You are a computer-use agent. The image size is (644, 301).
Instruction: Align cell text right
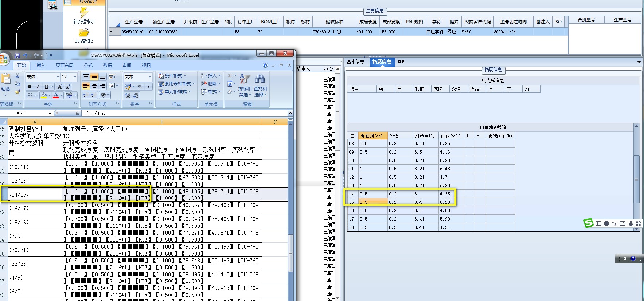tap(103, 86)
